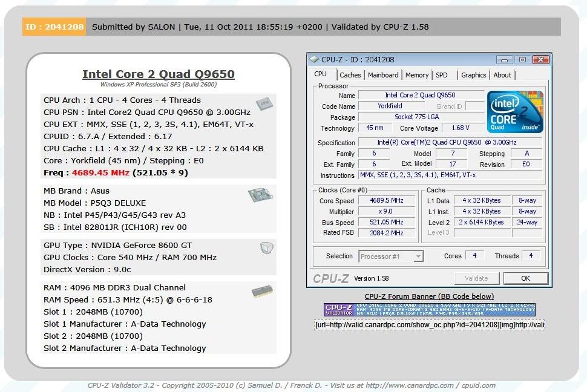
Task: Click the Intel Core 2 Quad Q9650 heading
Action: [x=159, y=74]
